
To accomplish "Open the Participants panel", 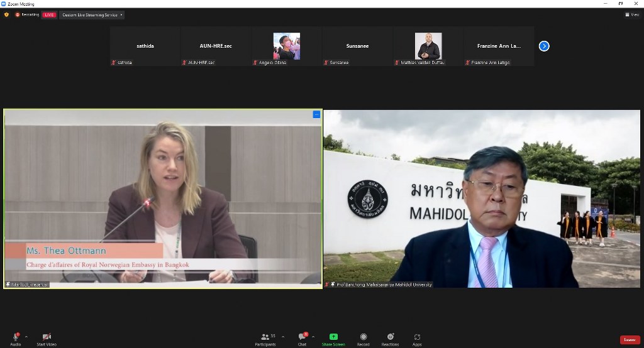I will (x=265, y=337).
